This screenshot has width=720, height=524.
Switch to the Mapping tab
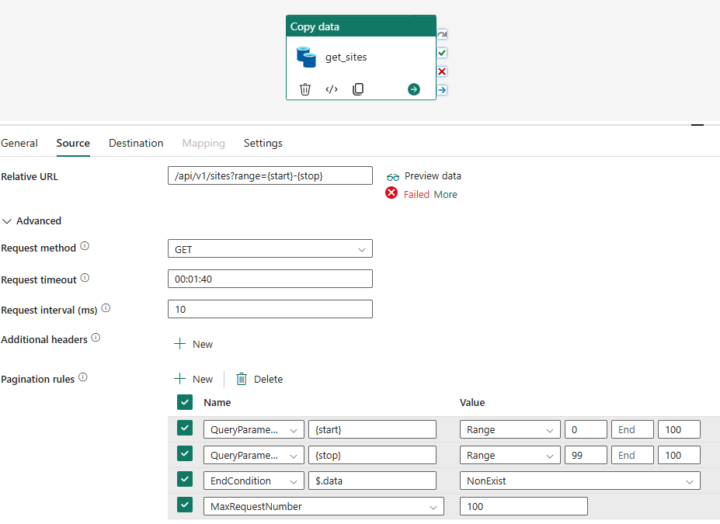203,143
